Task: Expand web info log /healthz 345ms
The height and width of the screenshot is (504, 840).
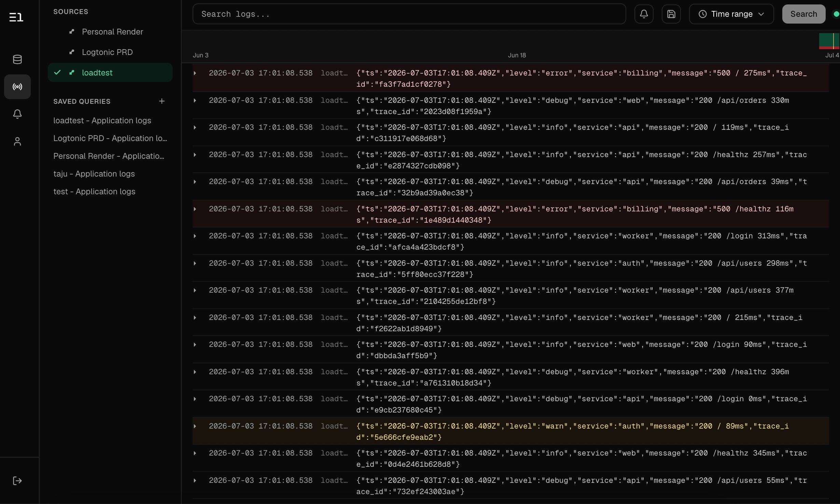Action: [195, 453]
